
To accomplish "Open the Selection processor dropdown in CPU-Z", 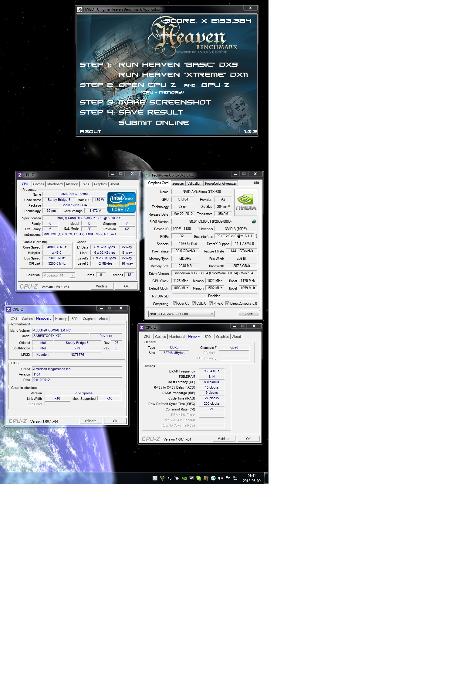I will pyautogui.click(x=58, y=275).
